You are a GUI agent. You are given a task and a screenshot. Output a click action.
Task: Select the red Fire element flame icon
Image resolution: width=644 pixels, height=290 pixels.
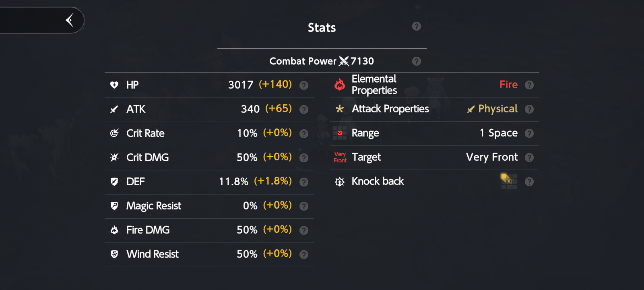[x=340, y=84]
